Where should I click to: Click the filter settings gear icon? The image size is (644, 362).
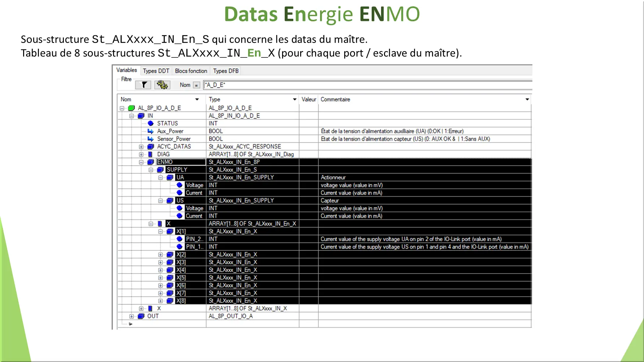(x=162, y=85)
